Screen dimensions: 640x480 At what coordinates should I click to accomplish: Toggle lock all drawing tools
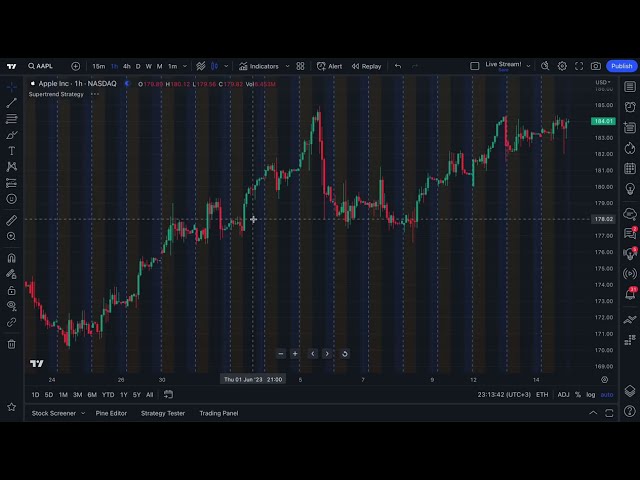[x=11, y=290]
